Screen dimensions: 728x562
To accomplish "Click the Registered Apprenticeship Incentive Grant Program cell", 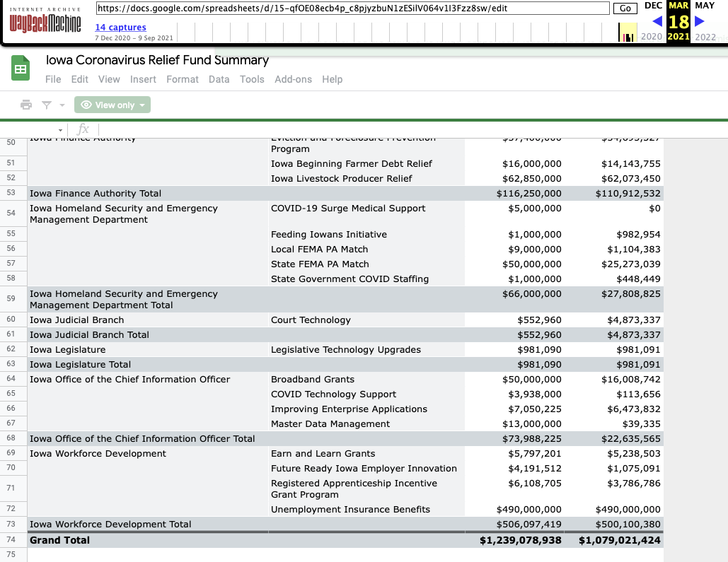I will pos(366,488).
